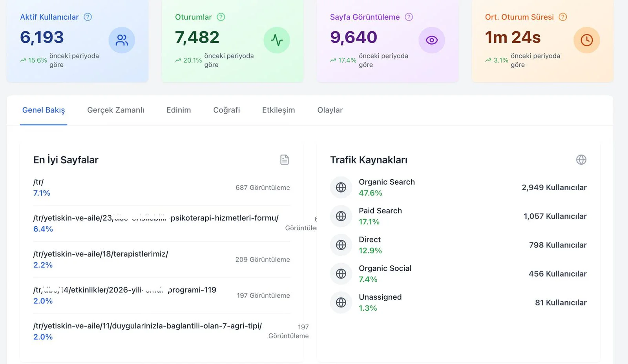628x364 pixels.
Task: Click the Organic Search source label
Action: 387,182
